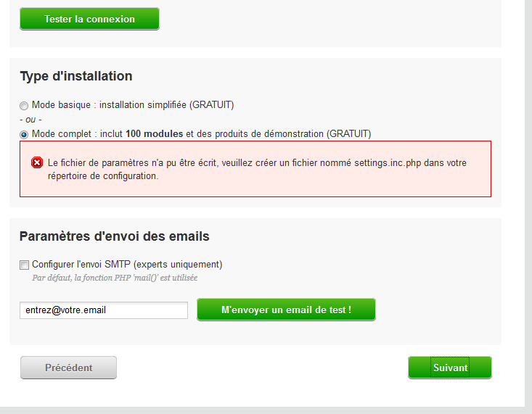532x414 pixels.
Task: Go back with the Précédent button
Action: click(68, 368)
